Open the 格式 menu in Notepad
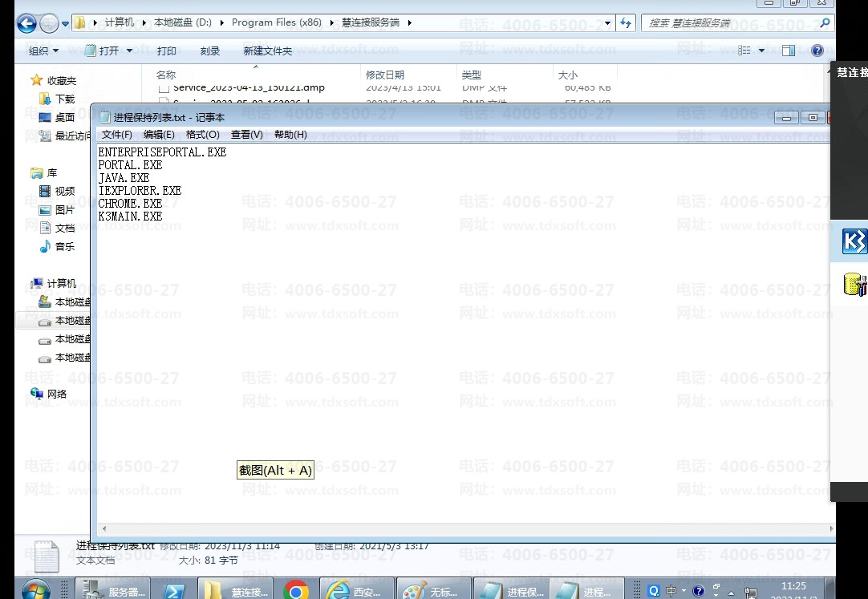 [201, 134]
